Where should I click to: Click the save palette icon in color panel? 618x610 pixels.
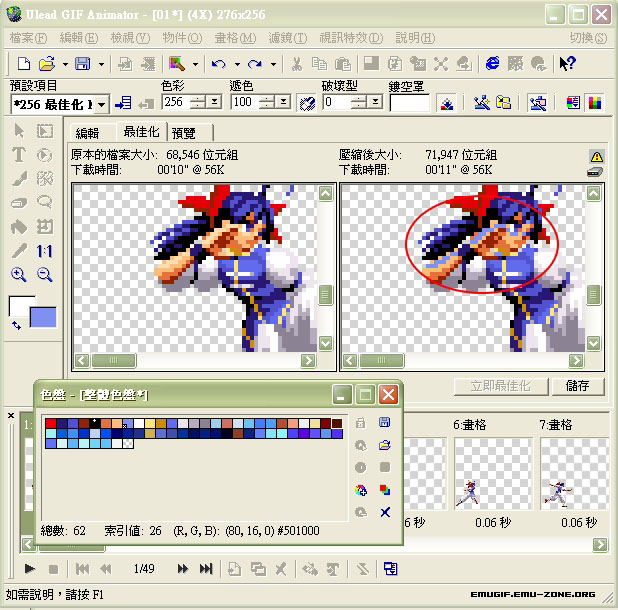[384, 423]
